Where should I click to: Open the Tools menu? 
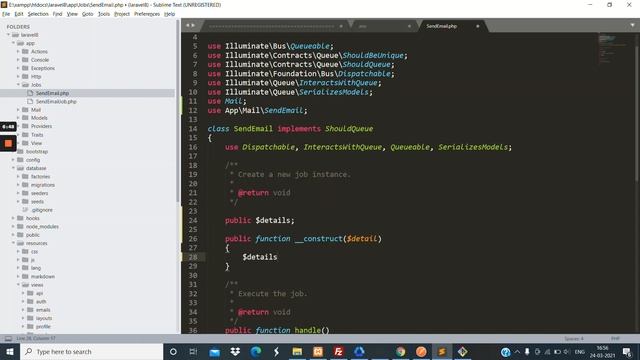(x=104, y=14)
